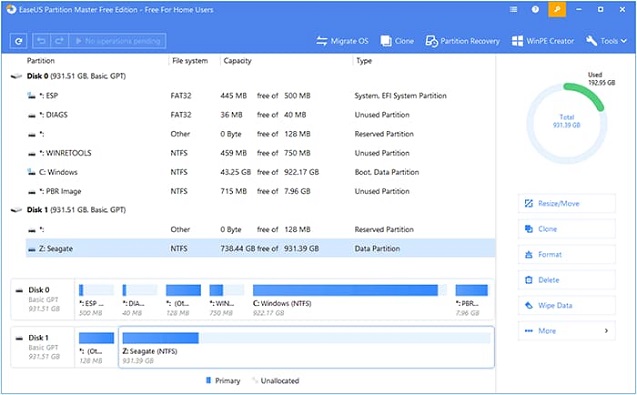This screenshot has width=637, height=395.
Task: Select the Z: Seagate partition row
Action: 260,248
